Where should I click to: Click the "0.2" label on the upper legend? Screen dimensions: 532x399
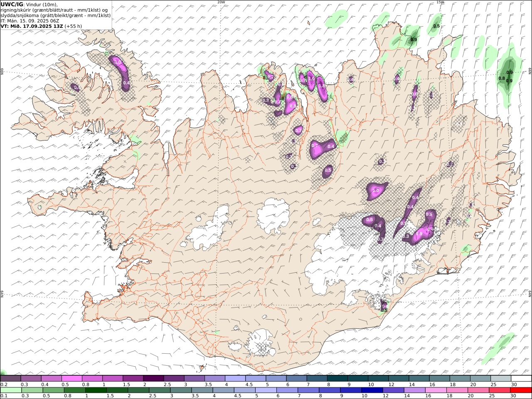[x=3, y=384]
